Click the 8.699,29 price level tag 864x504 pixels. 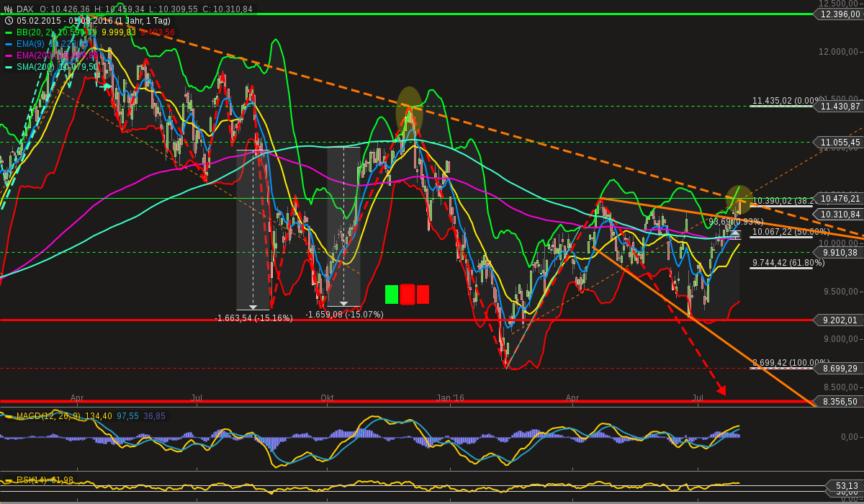839,369
